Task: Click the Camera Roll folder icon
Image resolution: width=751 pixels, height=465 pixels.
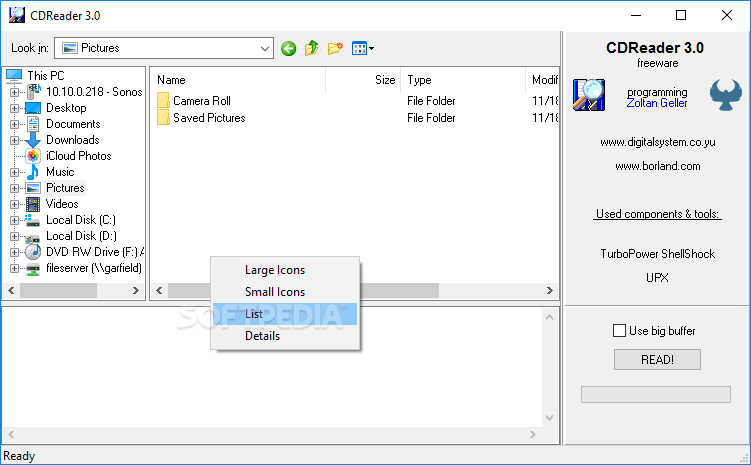Action: coord(163,101)
